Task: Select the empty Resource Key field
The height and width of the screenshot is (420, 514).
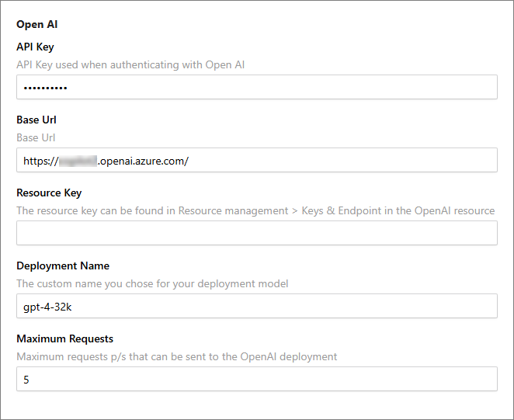Action: [x=257, y=233]
